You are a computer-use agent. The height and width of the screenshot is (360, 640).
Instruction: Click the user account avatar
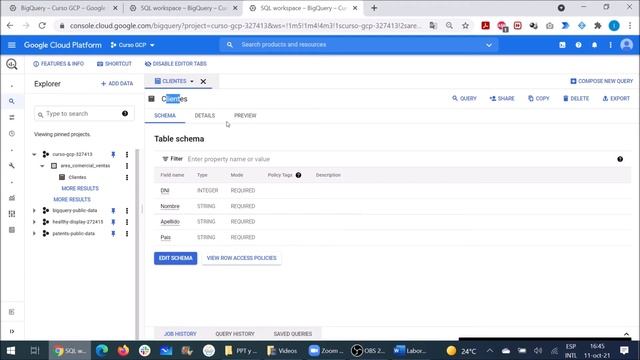(626, 45)
